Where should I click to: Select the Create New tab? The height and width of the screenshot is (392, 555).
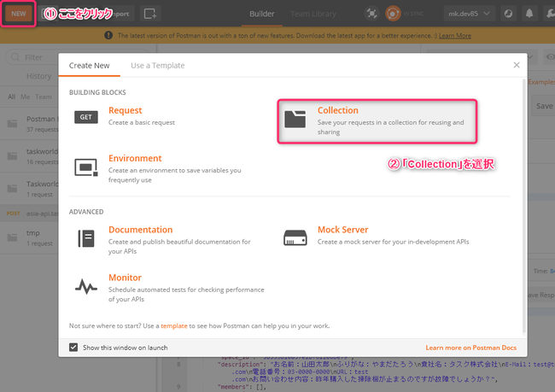click(x=89, y=66)
